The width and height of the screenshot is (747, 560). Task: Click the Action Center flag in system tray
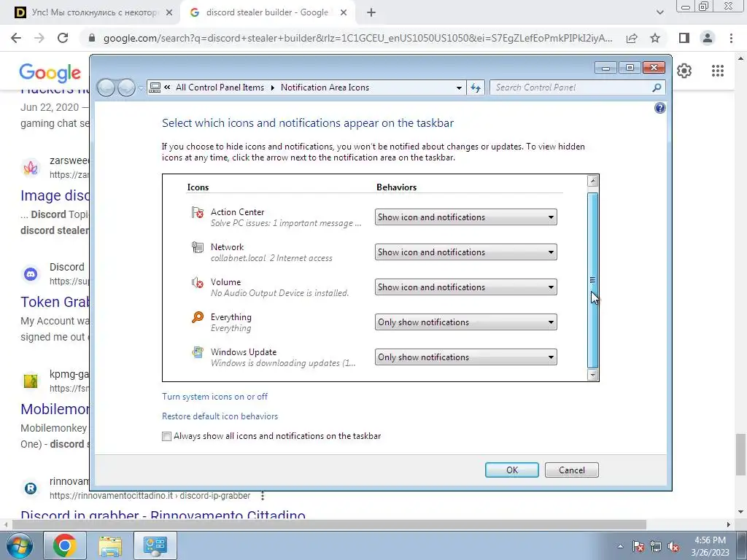(x=638, y=546)
